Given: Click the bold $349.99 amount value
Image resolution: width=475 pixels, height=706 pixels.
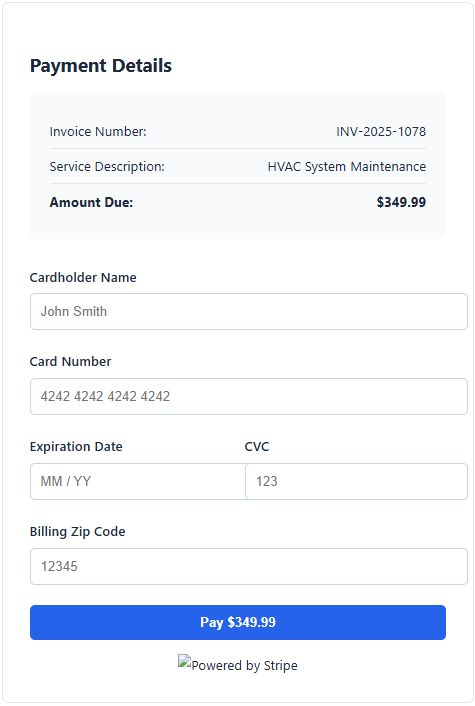Looking at the screenshot, I should (401, 202).
